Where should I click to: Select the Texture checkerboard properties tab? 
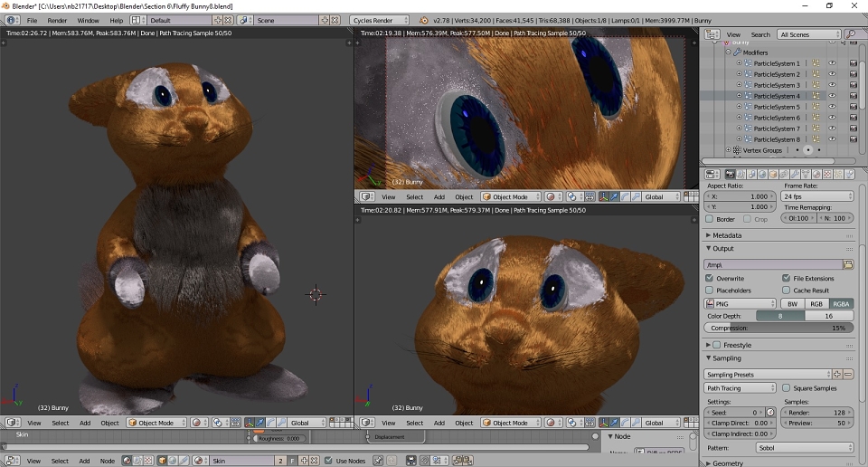click(x=827, y=175)
